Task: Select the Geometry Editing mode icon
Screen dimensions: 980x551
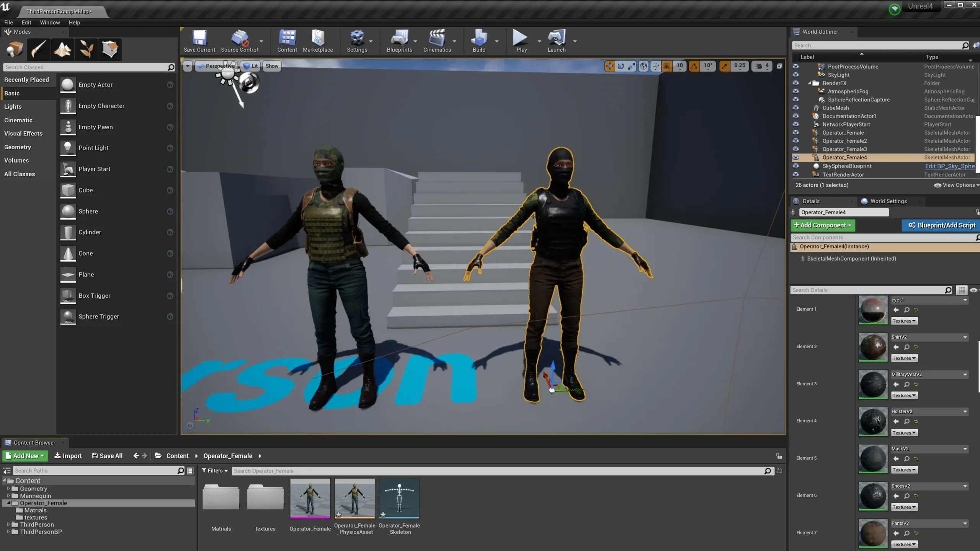Action: 110,49
